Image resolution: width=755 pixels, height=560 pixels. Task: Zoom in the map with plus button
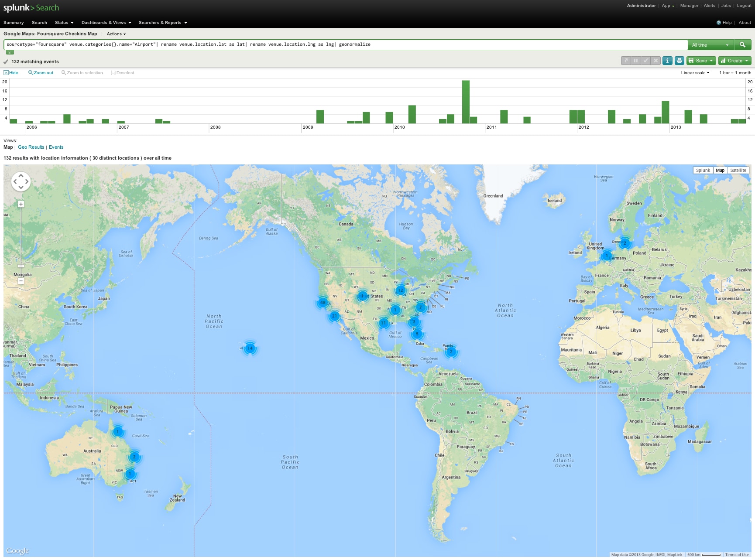(x=21, y=204)
